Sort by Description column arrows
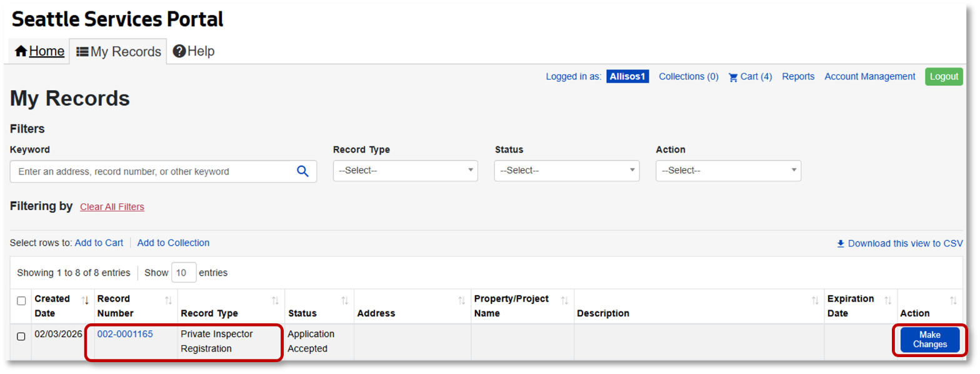The width and height of the screenshot is (980, 374). [x=815, y=300]
